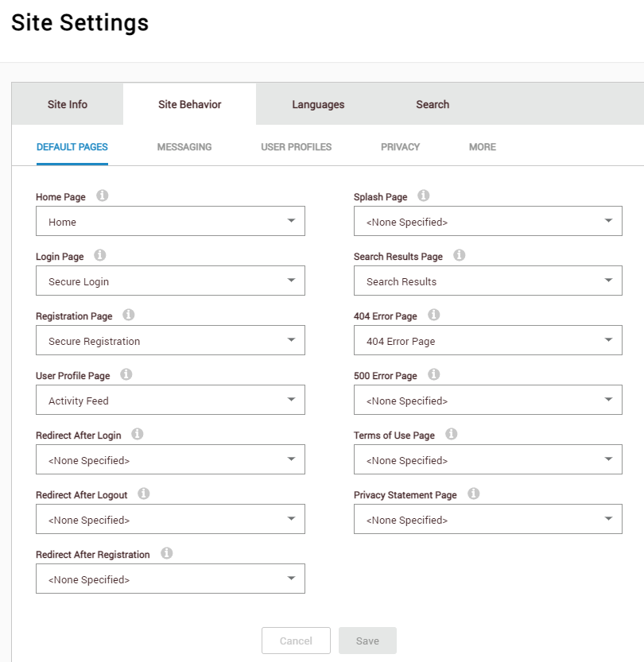
Task: Save the site settings changes
Action: pos(367,641)
